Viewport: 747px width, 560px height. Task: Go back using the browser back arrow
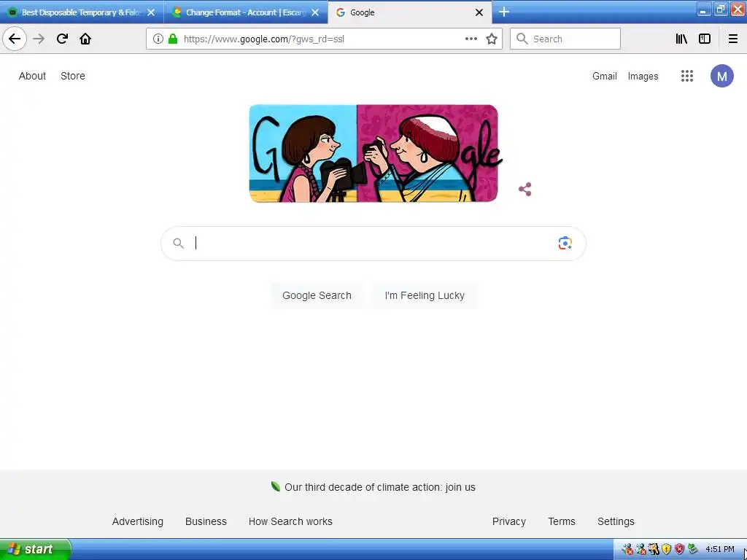(15, 39)
